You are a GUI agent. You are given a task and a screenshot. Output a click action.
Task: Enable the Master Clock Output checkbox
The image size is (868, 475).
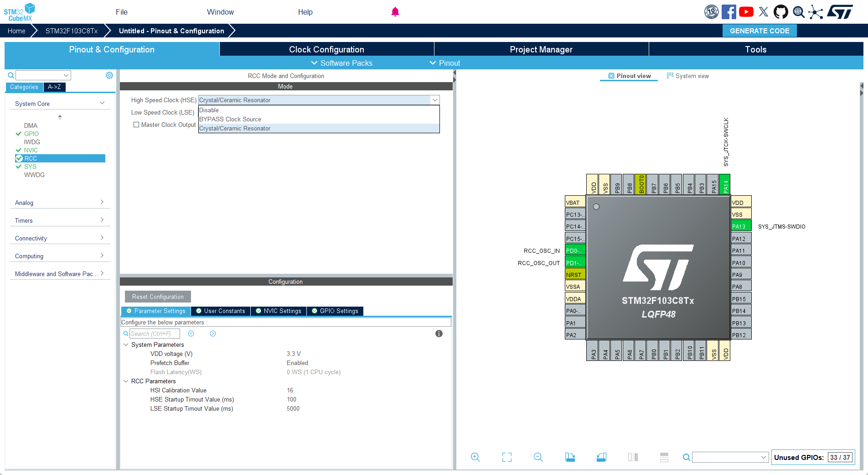(136, 125)
